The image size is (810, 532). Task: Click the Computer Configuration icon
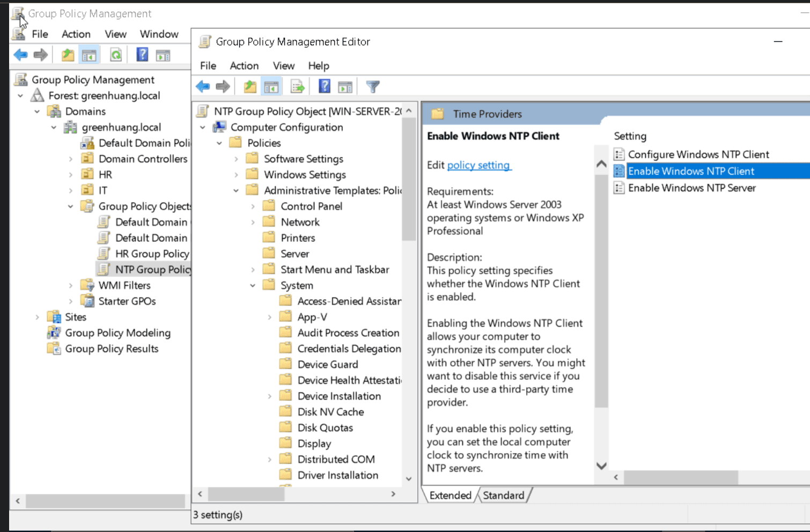[219, 127]
